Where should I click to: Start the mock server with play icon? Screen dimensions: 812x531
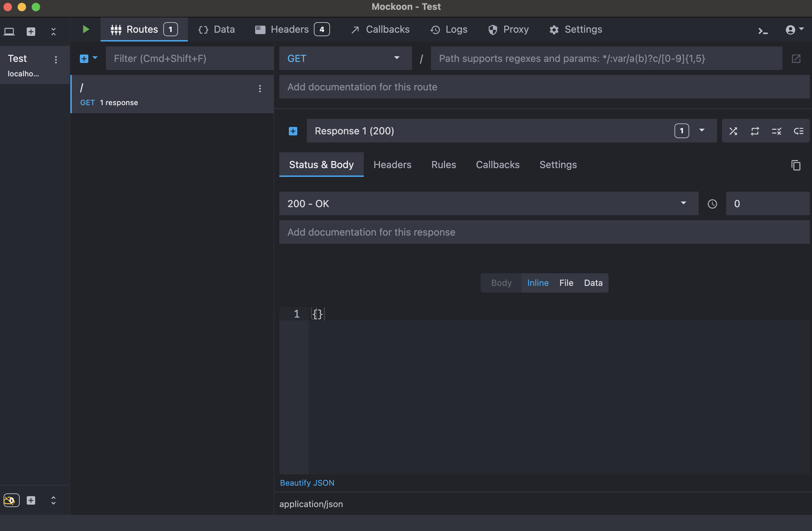pyautogui.click(x=86, y=29)
